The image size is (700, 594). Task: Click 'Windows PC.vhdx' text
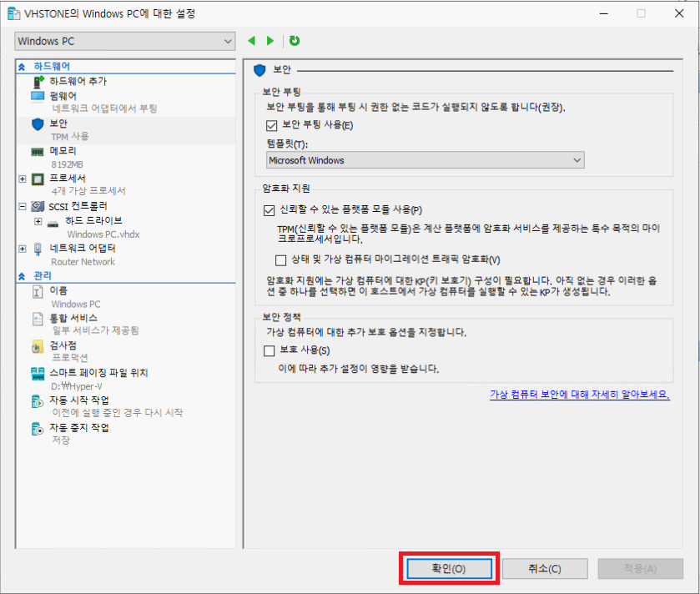(103, 234)
